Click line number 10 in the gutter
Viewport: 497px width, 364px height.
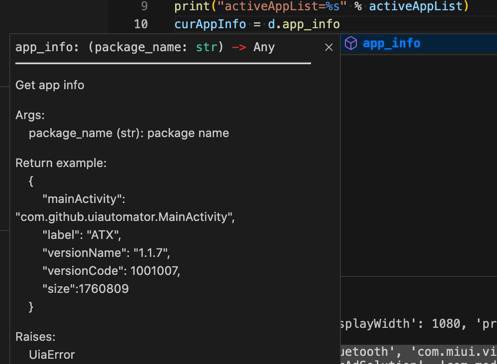coord(141,24)
